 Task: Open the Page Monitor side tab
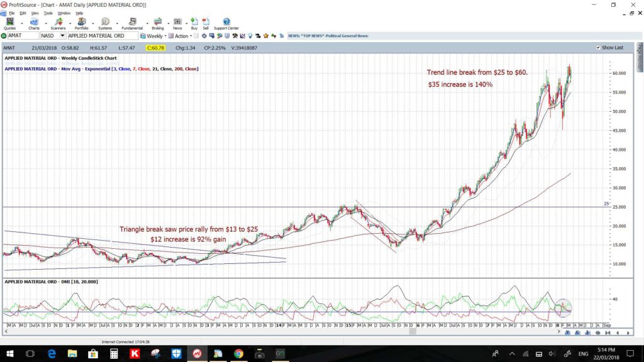[x=640, y=57]
